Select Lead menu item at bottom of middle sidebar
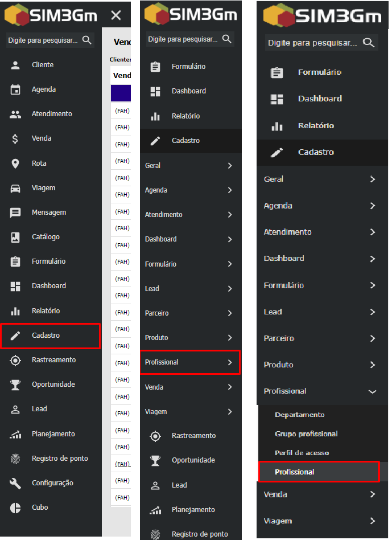This screenshot has width=392, height=540. (x=179, y=485)
